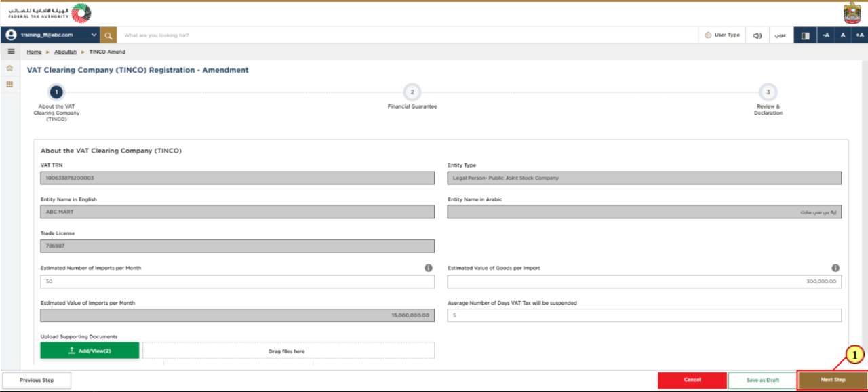The width and height of the screenshot is (868, 392).
Task: Go to step 3 Review & Declaration
Action: (x=768, y=92)
